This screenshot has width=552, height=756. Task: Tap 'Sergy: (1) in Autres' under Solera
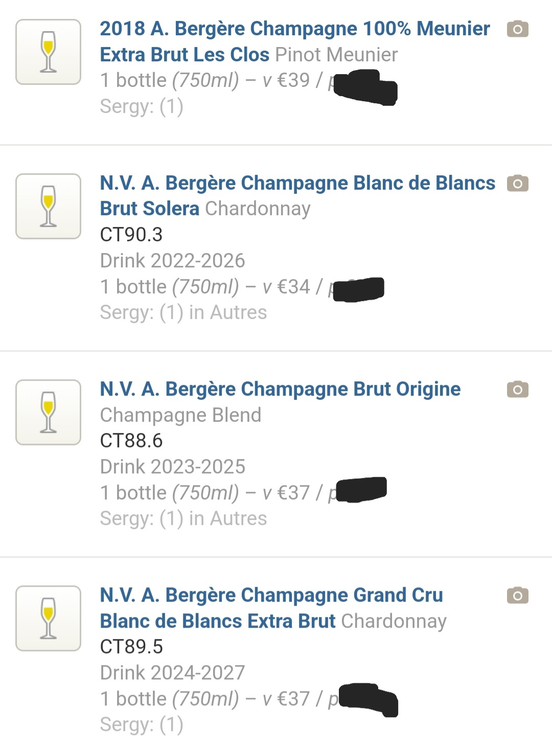click(x=183, y=312)
